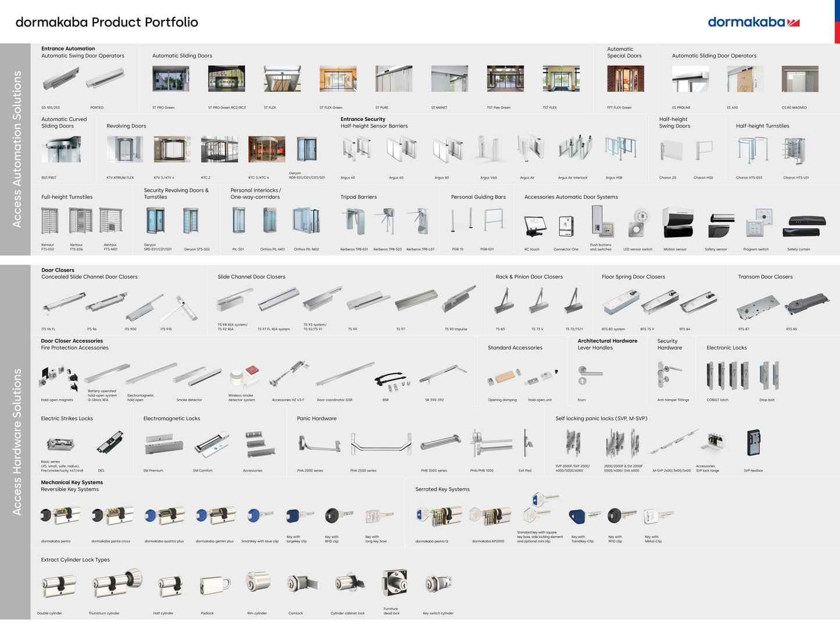The width and height of the screenshot is (840, 630).
Task: Click the Opening damping accessory image
Action: [503, 378]
